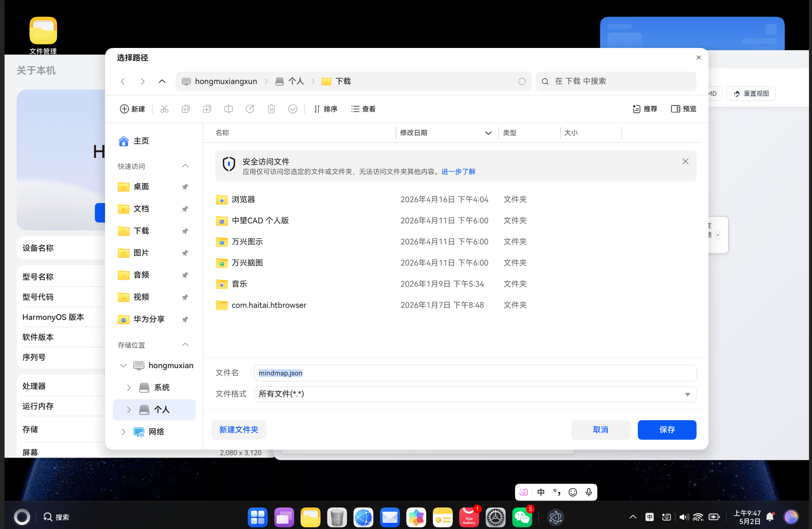
Task: Click the rename icon in toolbar
Action: point(229,109)
